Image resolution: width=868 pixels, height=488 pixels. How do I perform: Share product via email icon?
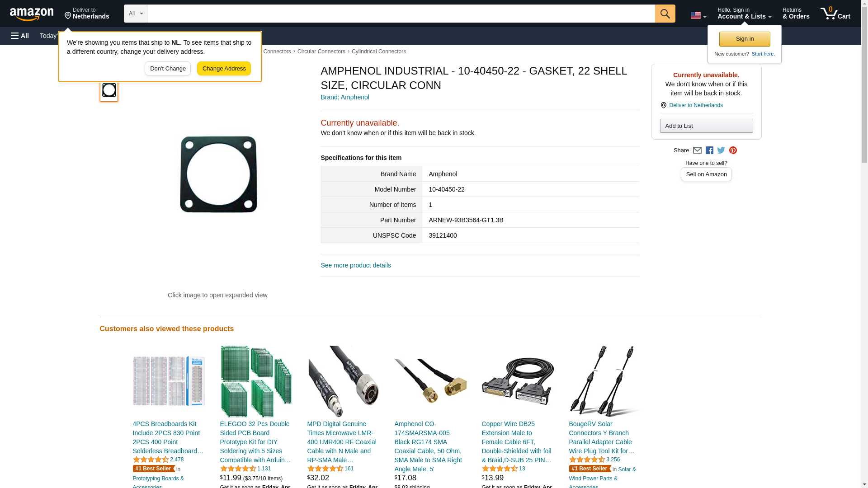pos(697,150)
